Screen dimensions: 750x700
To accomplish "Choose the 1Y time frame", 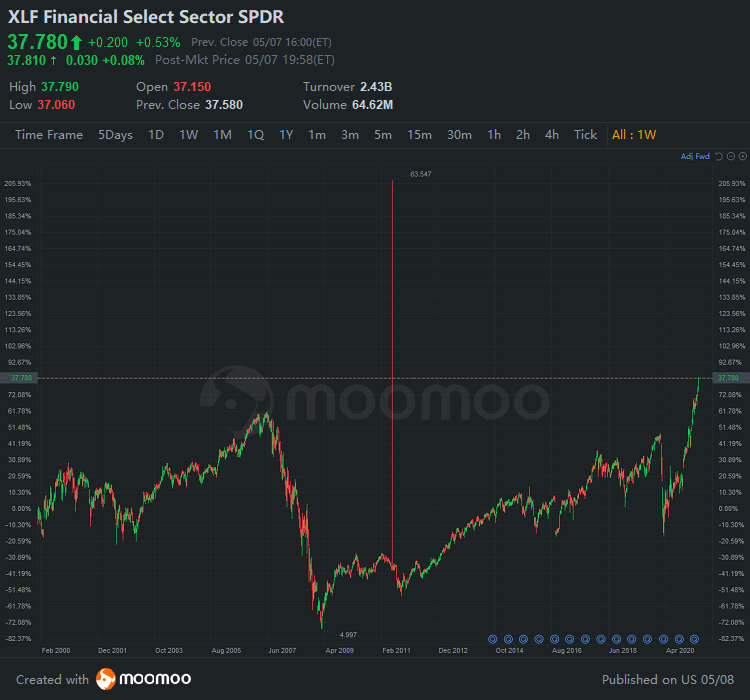I will [286, 135].
